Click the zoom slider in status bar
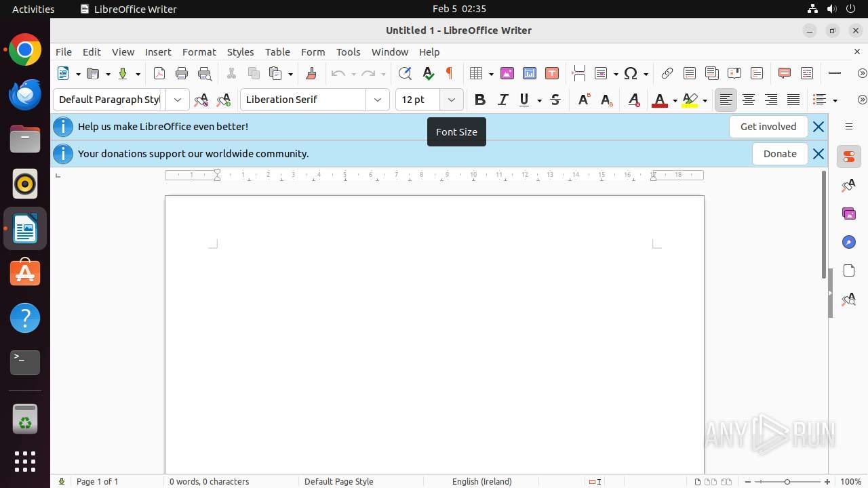The height and width of the screenshot is (488, 868). tap(787, 482)
